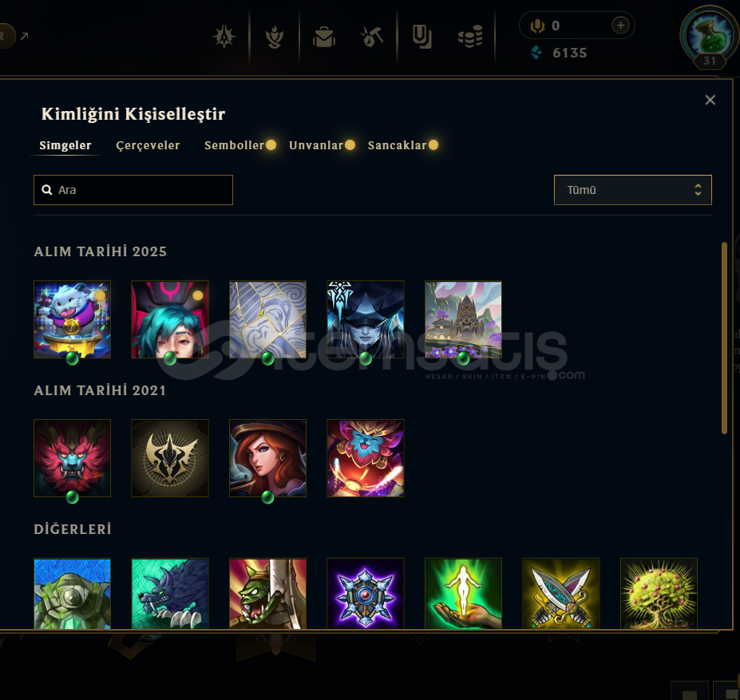740x700 pixels.
Task: Select the Miss Fortune summoner icon
Action: pyautogui.click(x=267, y=458)
